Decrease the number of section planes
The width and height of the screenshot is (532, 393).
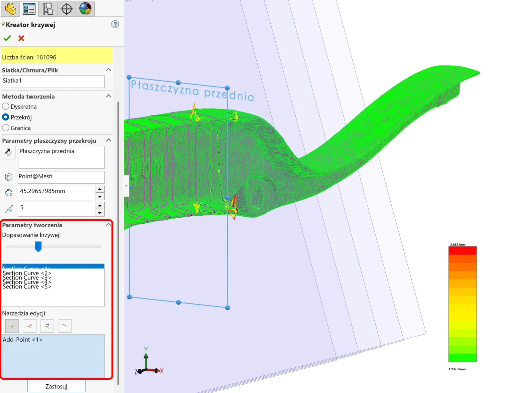(x=100, y=213)
